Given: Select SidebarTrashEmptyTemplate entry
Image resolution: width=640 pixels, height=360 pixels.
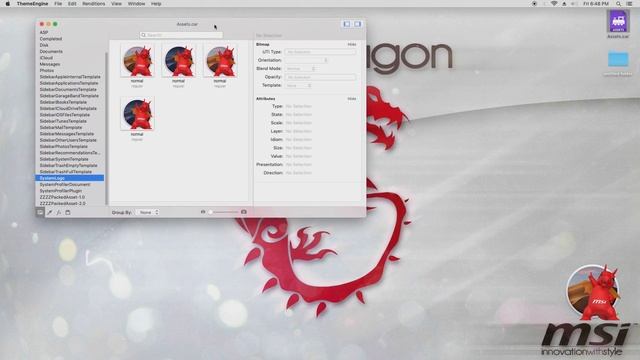Looking at the screenshot, I should (70, 165).
